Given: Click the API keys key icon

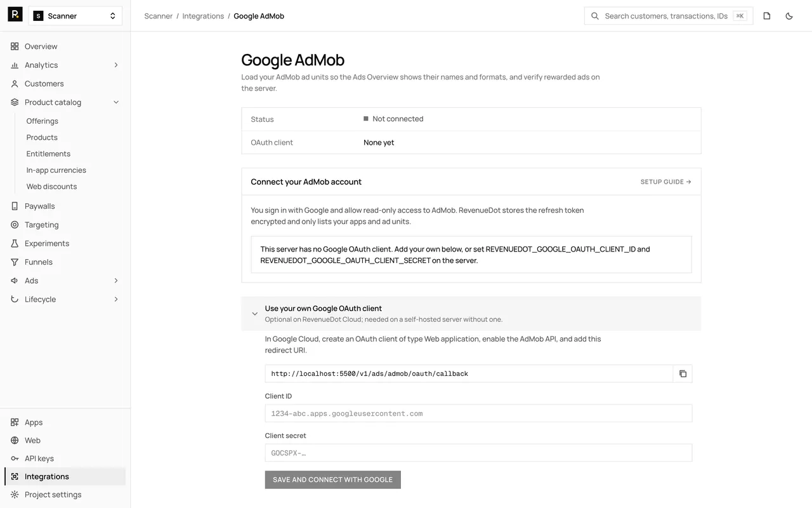Looking at the screenshot, I should (15, 458).
